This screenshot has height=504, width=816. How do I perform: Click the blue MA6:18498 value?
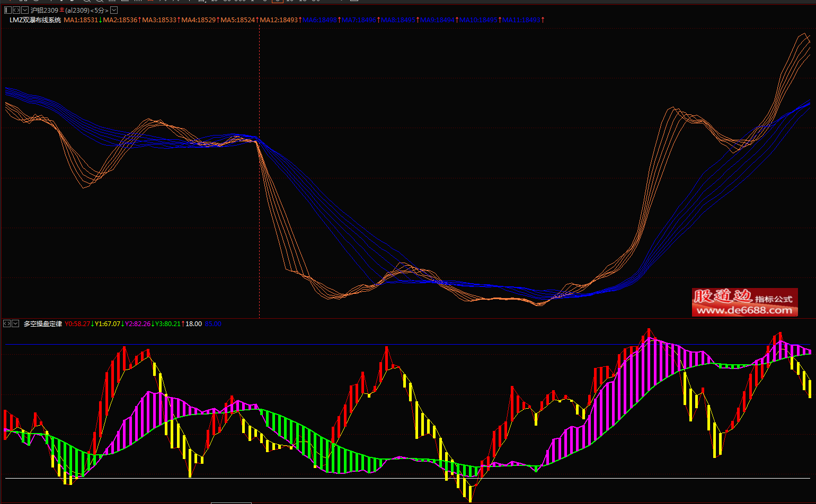(320, 20)
